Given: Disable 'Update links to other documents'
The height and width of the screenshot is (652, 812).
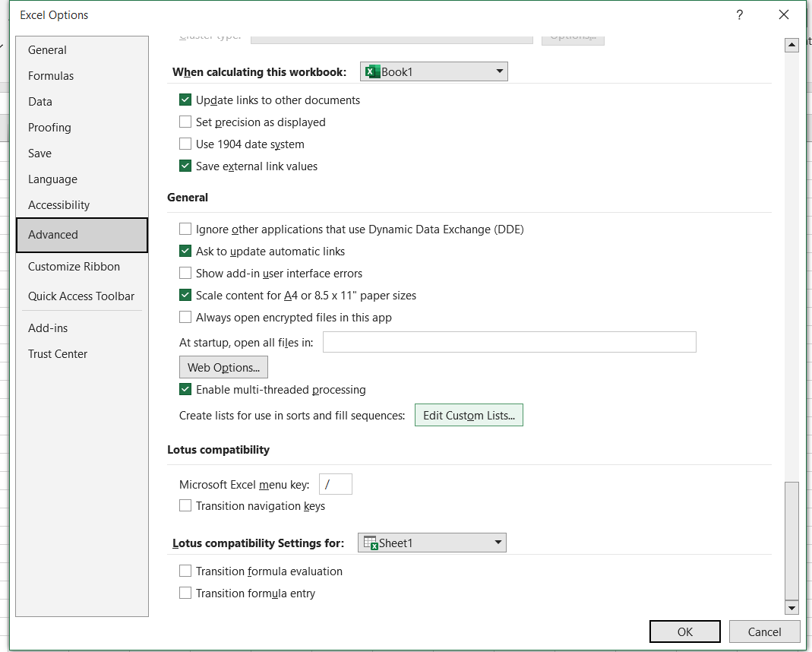Looking at the screenshot, I should 185,100.
